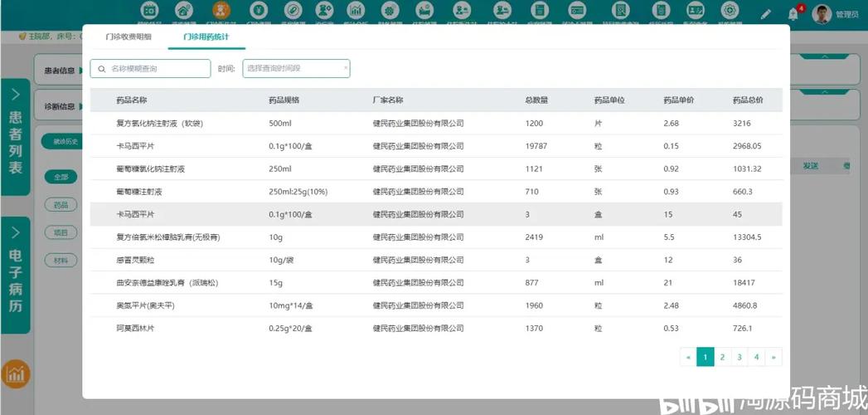Image resolution: width=868 pixels, height=415 pixels.
Task: Click the previous page arrow in pagination
Action: pos(687,357)
